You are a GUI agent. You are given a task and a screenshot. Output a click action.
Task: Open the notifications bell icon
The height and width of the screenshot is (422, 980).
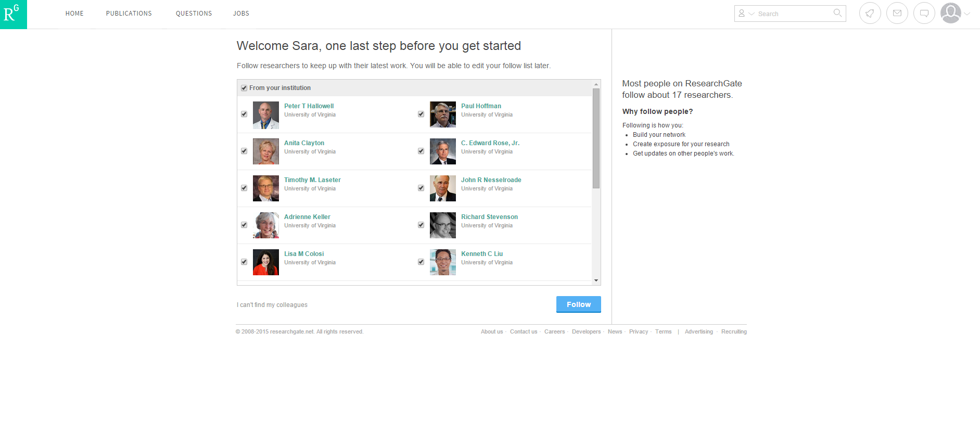[x=870, y=14]
